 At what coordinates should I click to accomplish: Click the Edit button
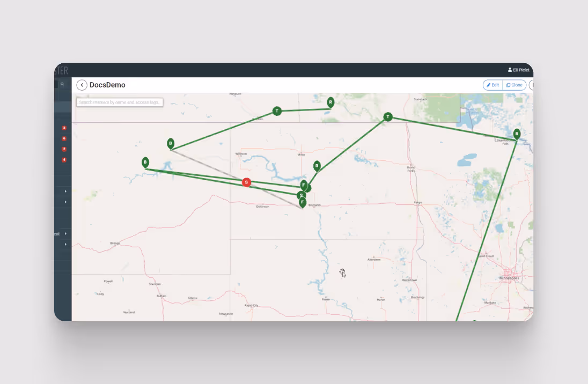point(493,85)
